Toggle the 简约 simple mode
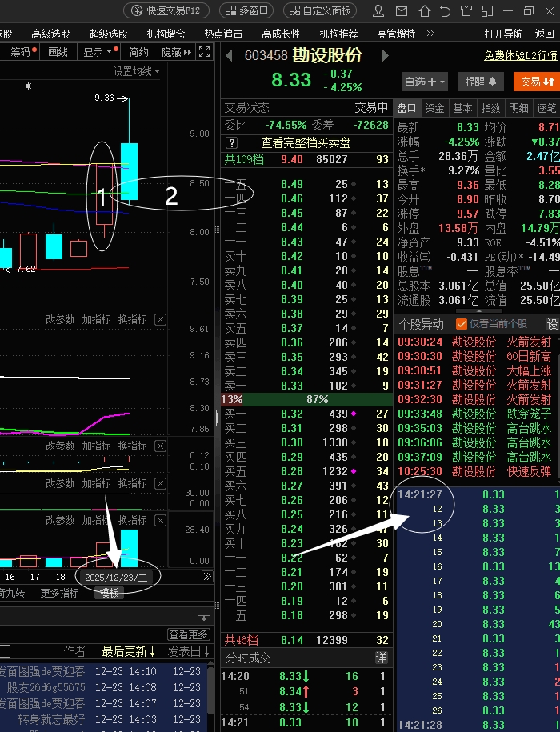The image size is (560, 732). [x=138, y=52]
